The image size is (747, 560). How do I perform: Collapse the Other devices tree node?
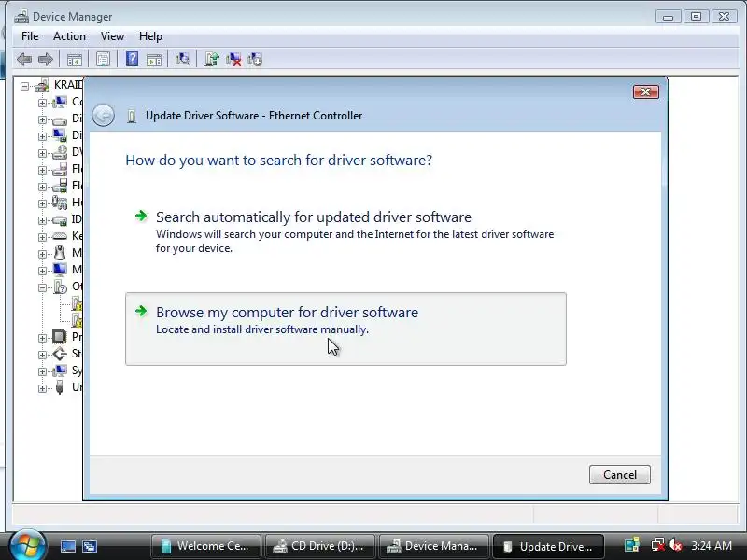click(x=42, y=287)
